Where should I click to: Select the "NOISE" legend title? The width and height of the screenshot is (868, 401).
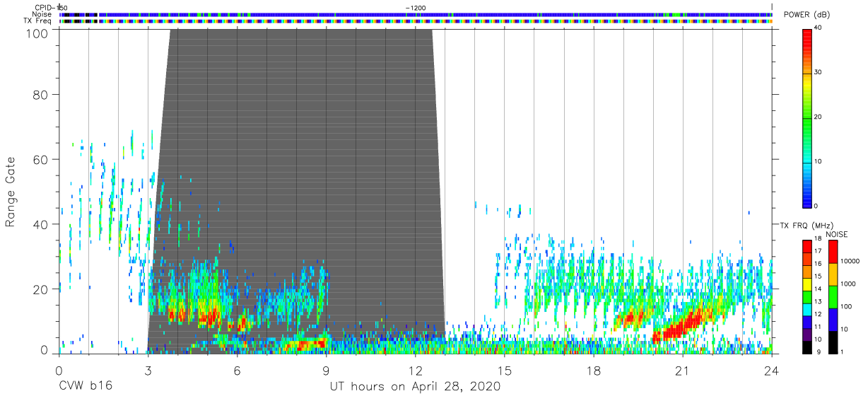point(837,234)
